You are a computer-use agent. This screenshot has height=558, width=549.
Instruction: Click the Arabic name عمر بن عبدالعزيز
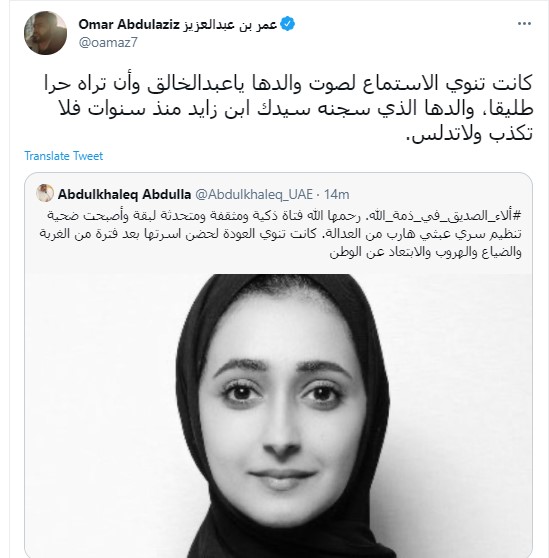tap(230, 25)
